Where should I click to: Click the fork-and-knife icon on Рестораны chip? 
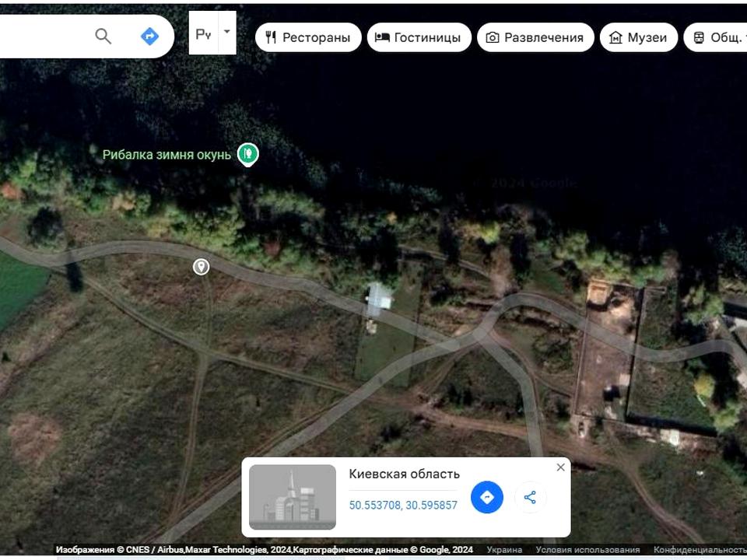pos(271,37)
